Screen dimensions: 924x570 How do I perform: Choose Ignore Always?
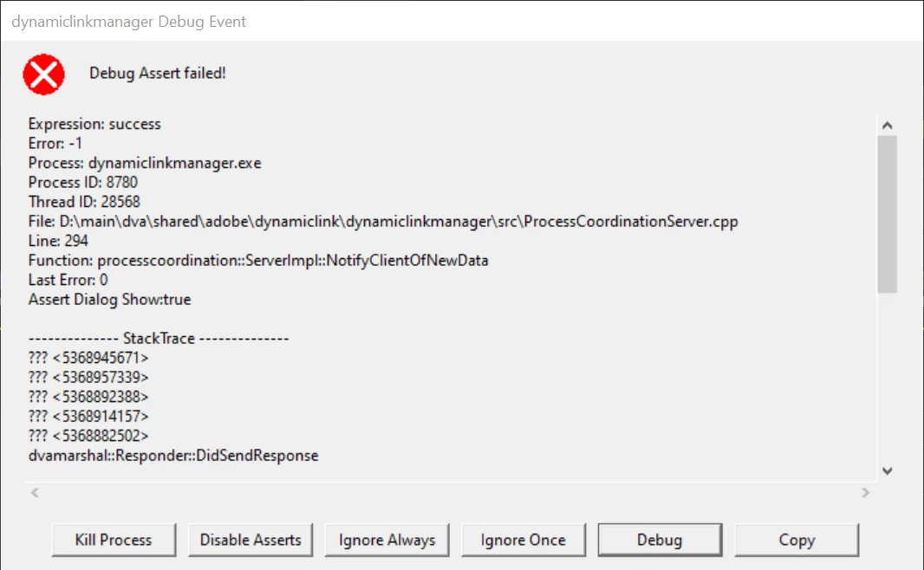click(387, 540)
